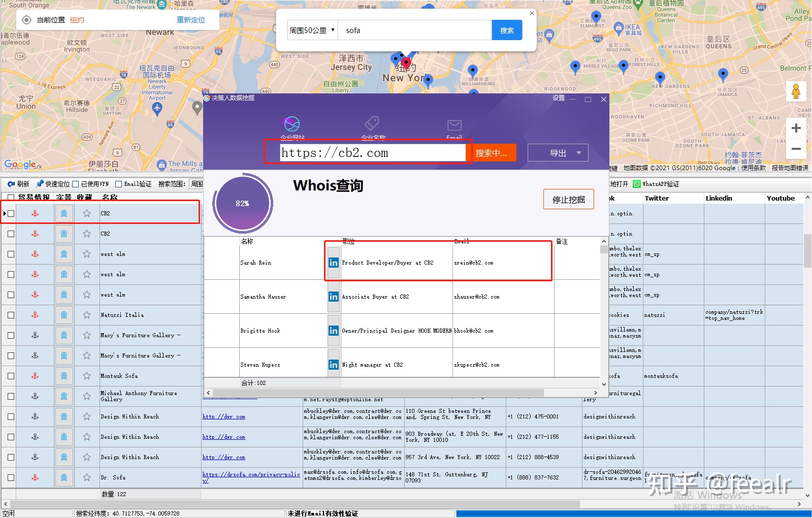This screenshot has width=812, height=518.
Task: Open the 周围50公里 radius dropdown
Action: (312, 30)
